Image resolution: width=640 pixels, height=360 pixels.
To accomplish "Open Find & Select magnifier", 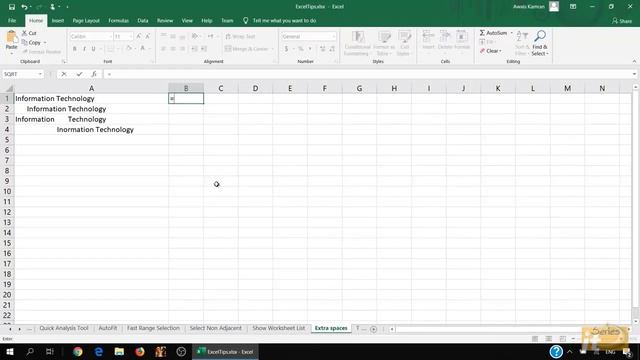I will tap(540, 43).
